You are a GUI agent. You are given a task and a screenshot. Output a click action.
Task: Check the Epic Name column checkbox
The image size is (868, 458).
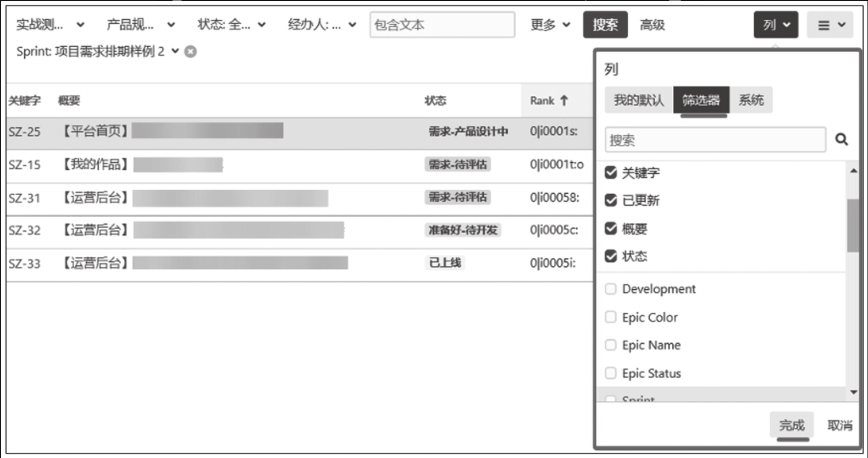611,345
